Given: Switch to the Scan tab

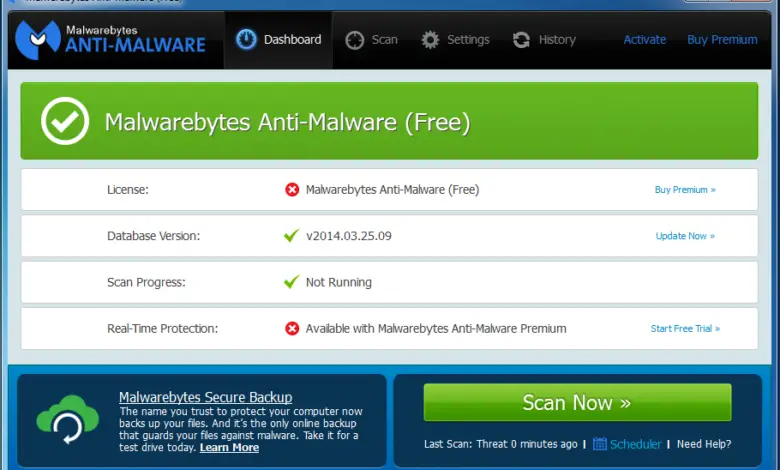Looking at the screenshot, I should point(372,40).
